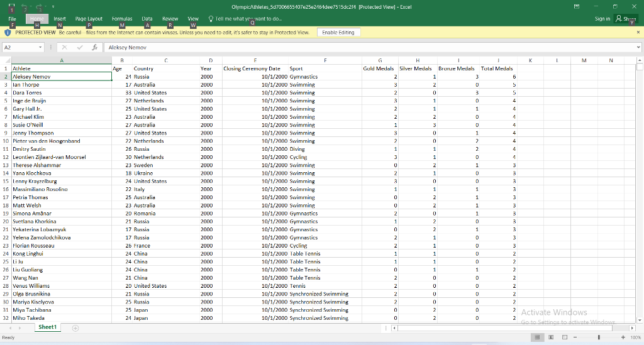Click the vertical scrollbar down arrow

point(640,320)
